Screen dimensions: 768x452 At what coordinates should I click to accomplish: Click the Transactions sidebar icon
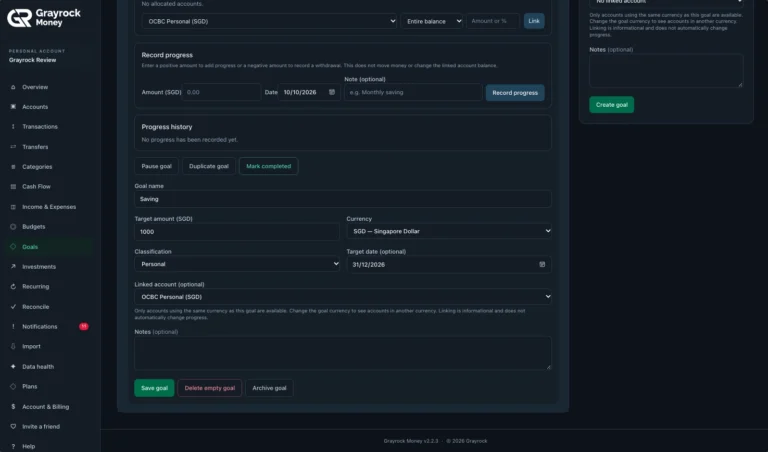13,126
